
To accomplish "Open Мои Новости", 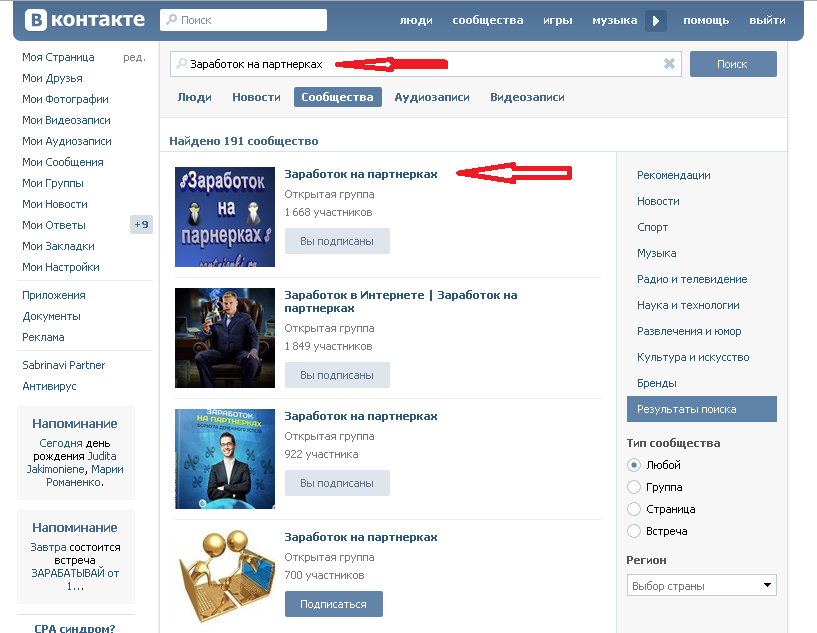I will pyautogui.click(x=55, y=204).
